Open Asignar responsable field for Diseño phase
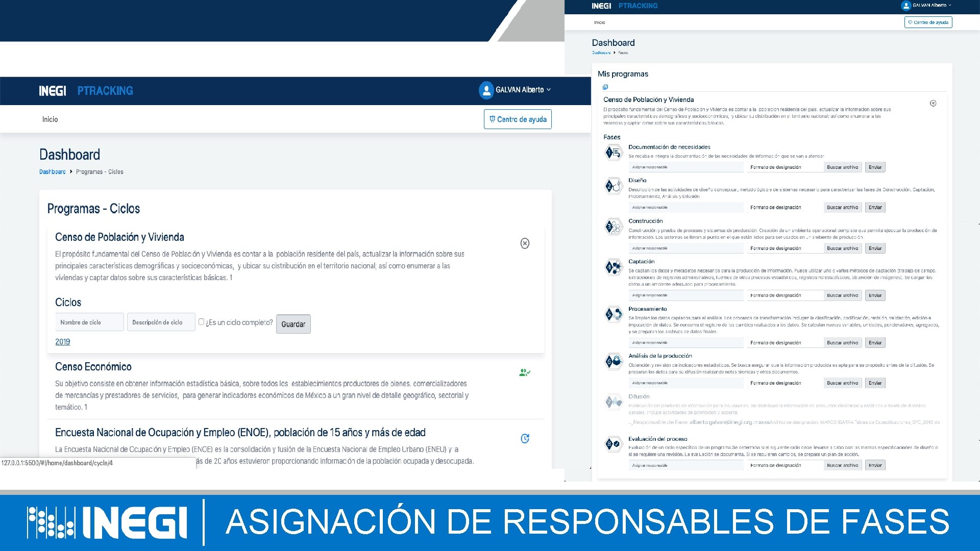Screen dimensions: 980x551 coord(685,208)
